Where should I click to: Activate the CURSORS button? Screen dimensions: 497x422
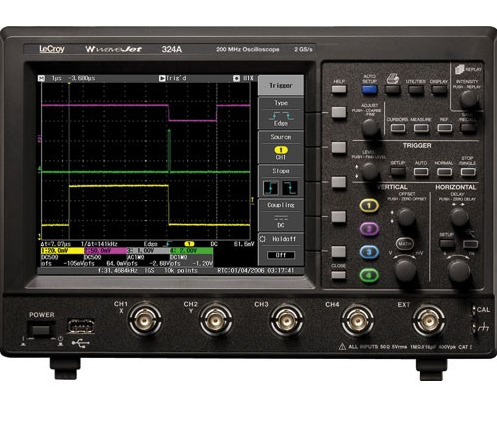click(x=398, y=128)
